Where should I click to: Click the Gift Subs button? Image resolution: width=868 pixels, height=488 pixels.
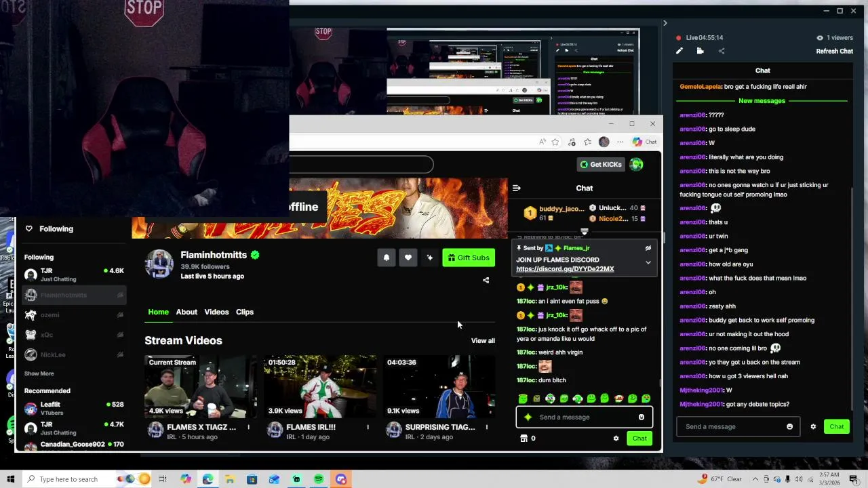(469, 258)
